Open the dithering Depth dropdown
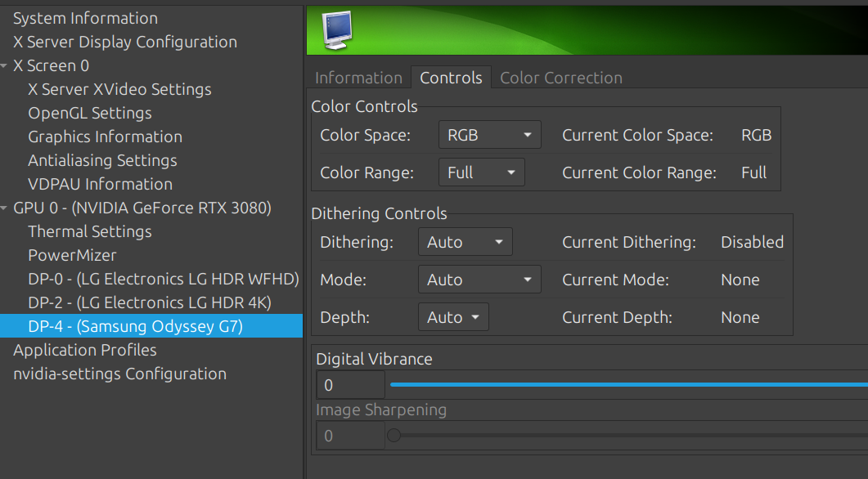Image resolution: width=868 pixels, height=479 pixels. [453, 317]
